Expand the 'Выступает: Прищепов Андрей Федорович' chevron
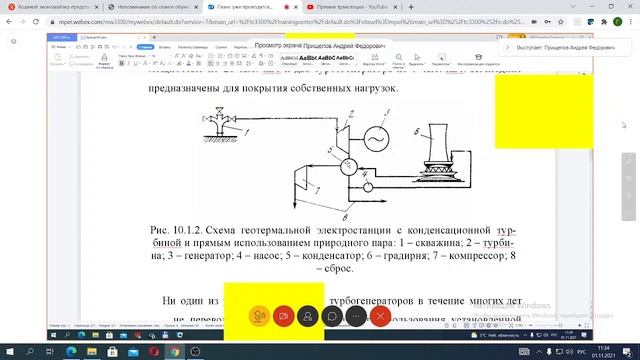The image size is (640, 360). (x=508, y=48)
